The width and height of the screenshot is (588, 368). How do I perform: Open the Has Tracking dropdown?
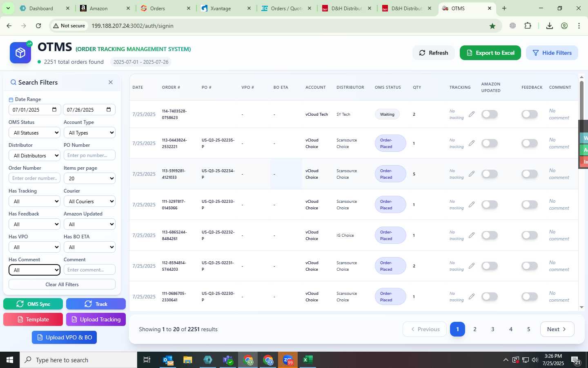(x=34, y=201)
